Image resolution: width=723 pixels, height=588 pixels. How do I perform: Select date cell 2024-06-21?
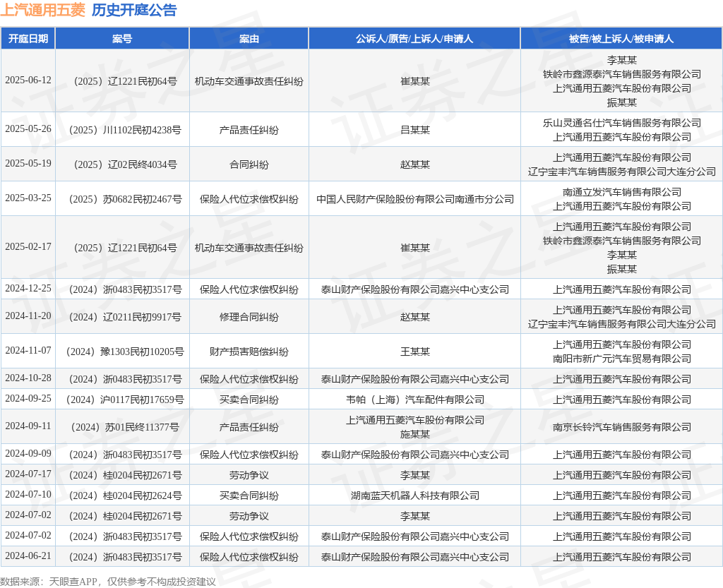click(28, 556)
